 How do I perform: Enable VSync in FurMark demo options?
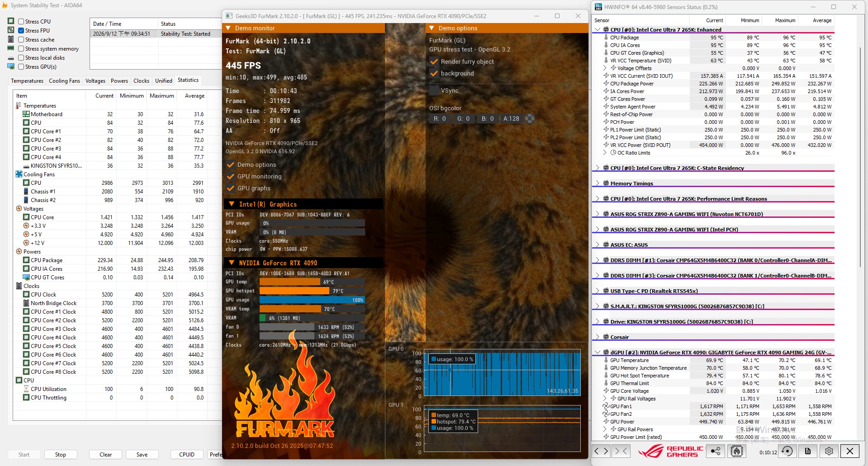[x=434, y=90]
